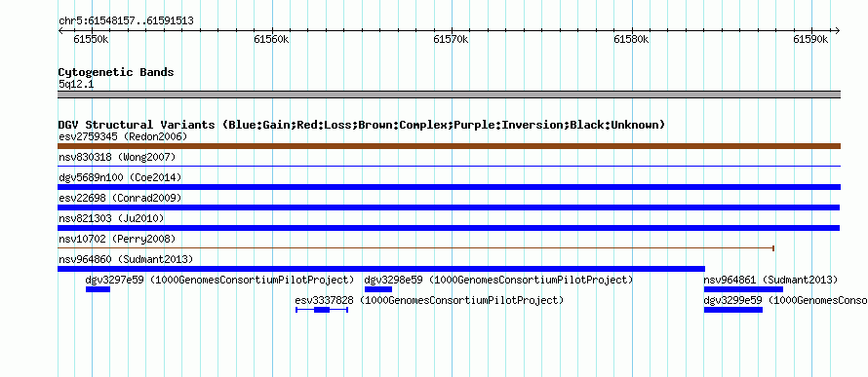Screen dimensions: 868x377
Task: Select the blue nsv964861 gain bar
Action: [743, 289]
